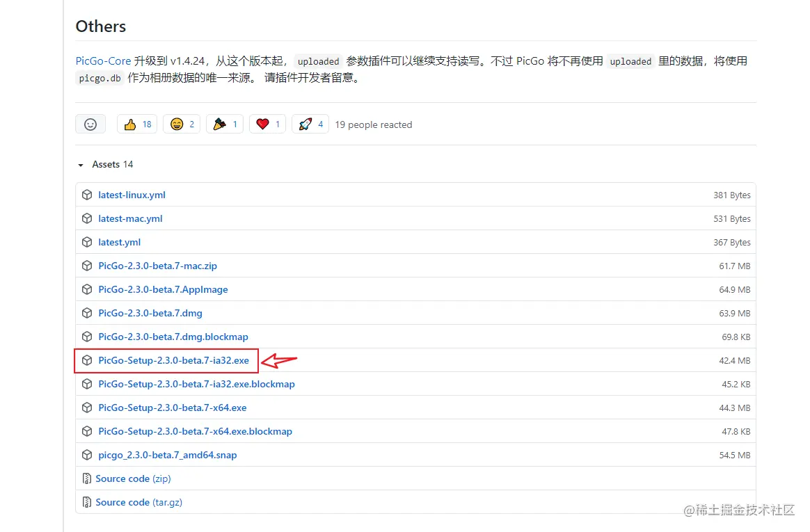Click the first 'uploaded' code text
Screen dimensions: 810x532
click(x=318, y=61)
